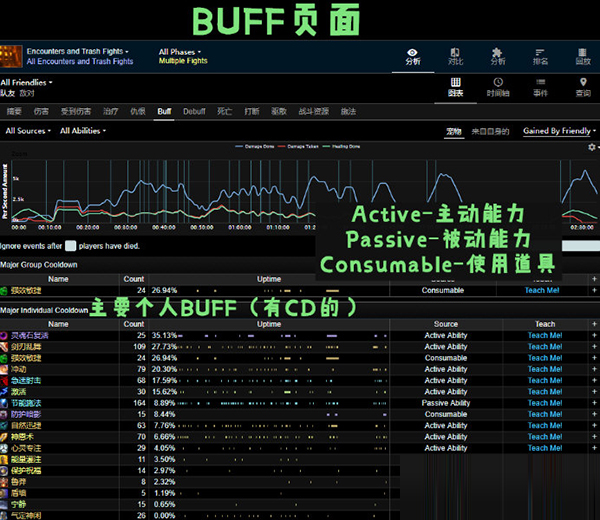
Task: Click the graph settings gear icon
Action: pos(592,147)
